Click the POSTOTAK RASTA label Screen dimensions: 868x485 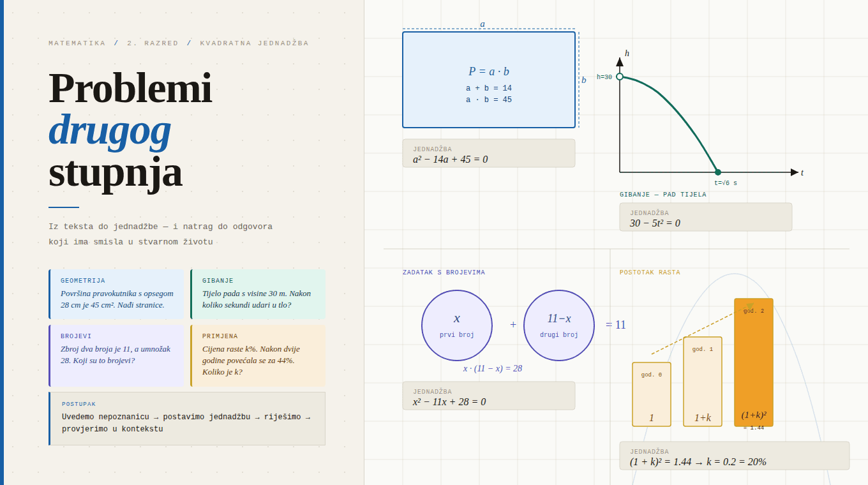(650, 272)
